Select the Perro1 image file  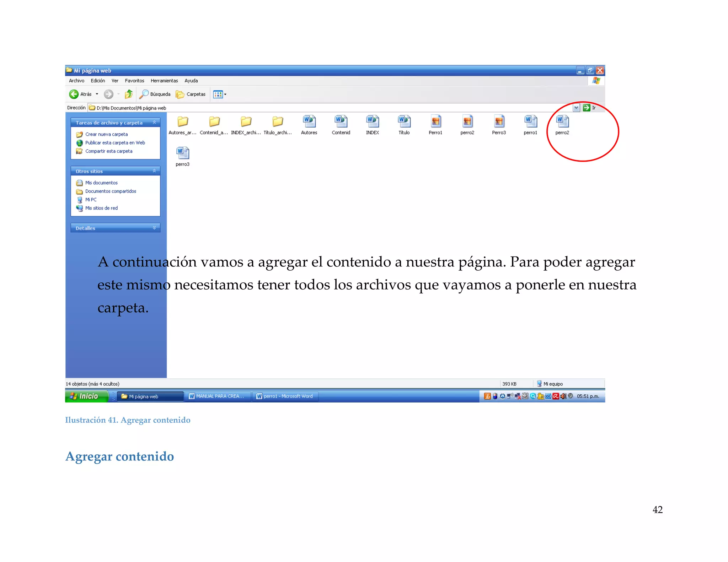[435, 122]
